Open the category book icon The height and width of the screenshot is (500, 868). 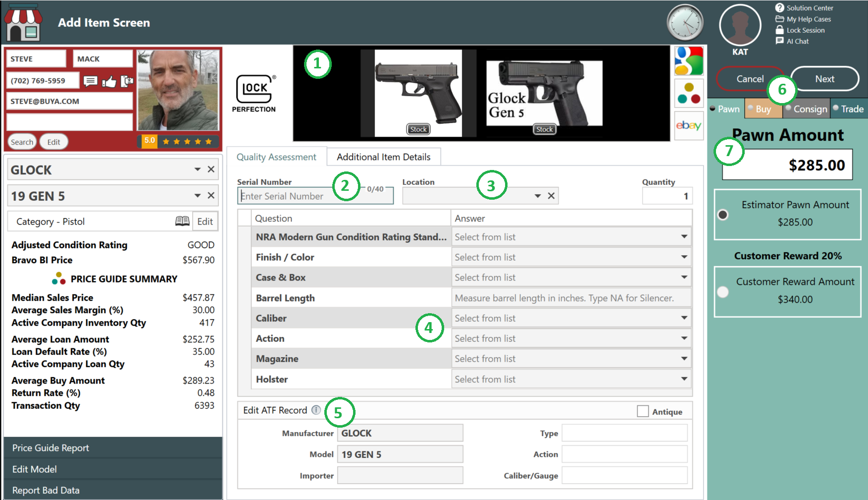pos(182,221)
